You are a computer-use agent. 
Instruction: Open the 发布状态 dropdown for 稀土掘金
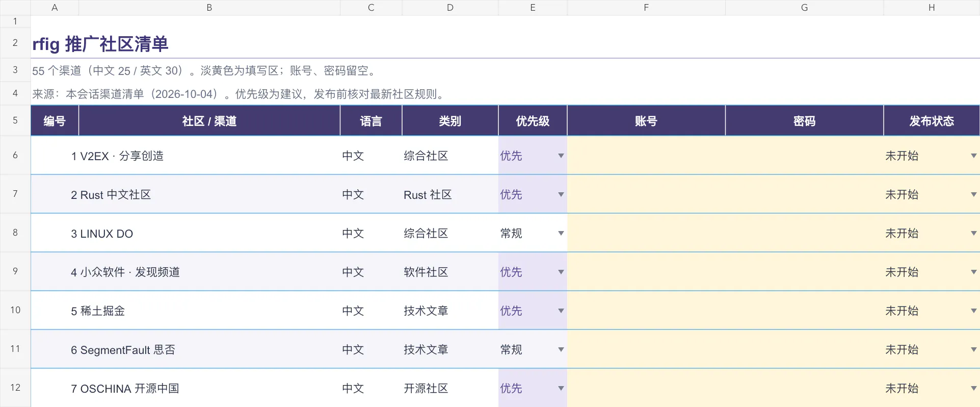[973, 311]
